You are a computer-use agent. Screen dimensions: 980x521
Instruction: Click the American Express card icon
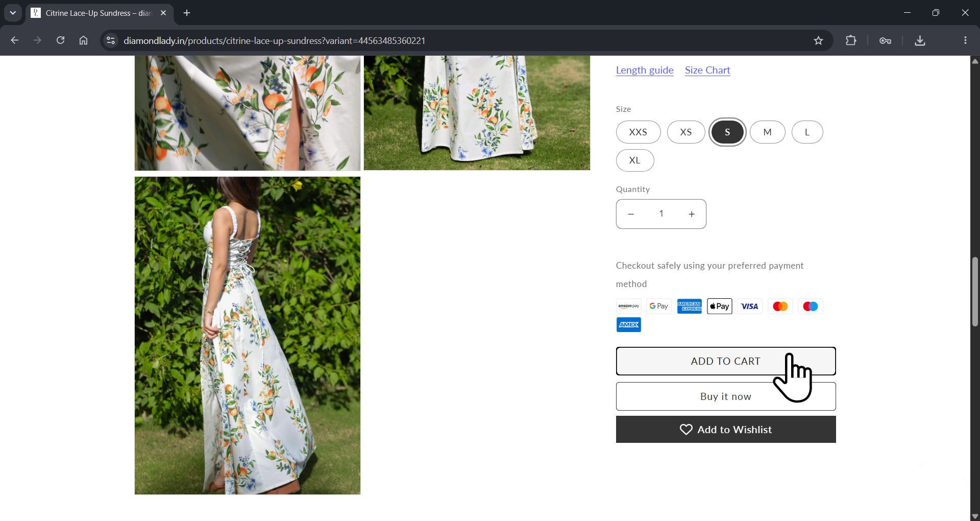coord(689,306)
